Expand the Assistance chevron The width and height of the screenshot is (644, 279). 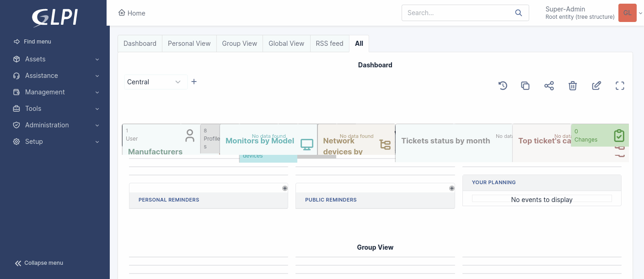(97, 76)
